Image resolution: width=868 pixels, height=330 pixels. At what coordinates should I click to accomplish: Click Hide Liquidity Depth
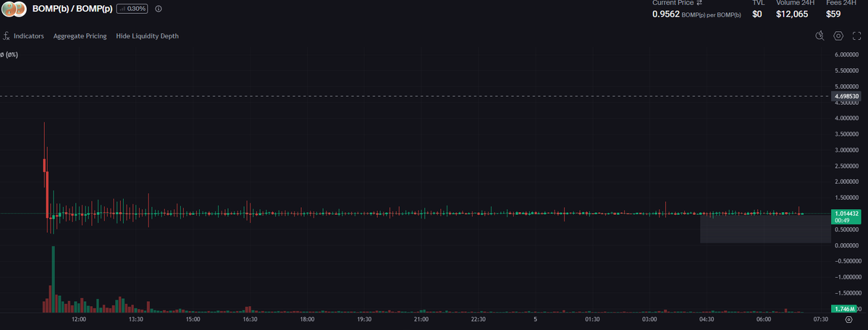point(147,36)
